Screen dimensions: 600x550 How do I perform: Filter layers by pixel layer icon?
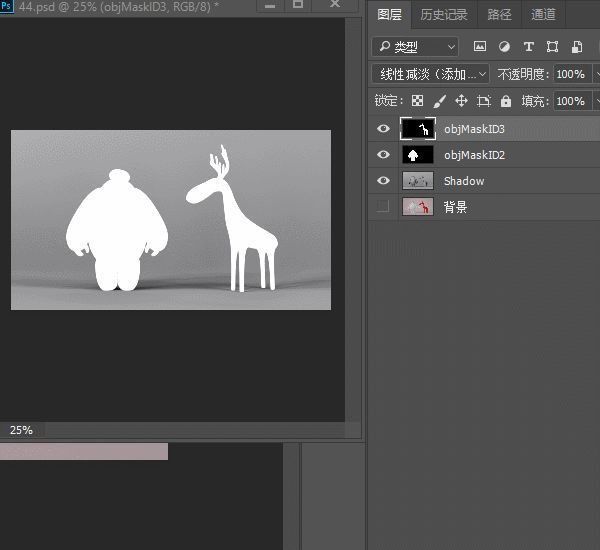pos(479,47)
